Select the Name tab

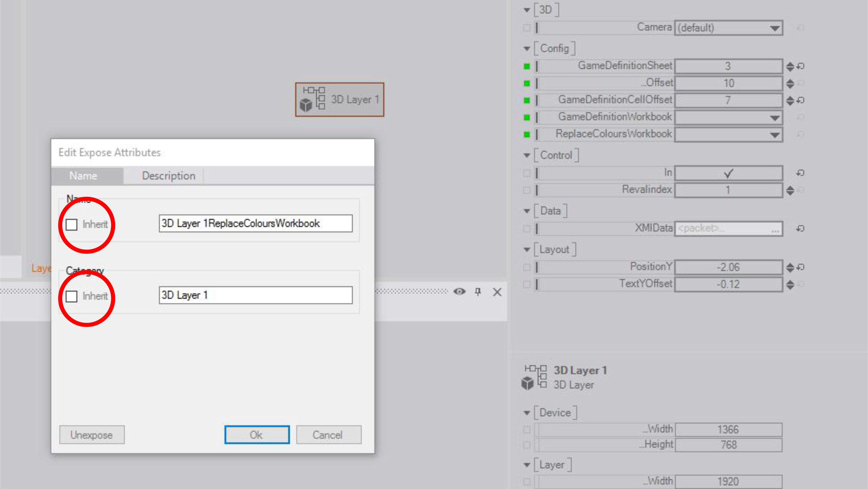pyautogui.click(x=83, y=176)
